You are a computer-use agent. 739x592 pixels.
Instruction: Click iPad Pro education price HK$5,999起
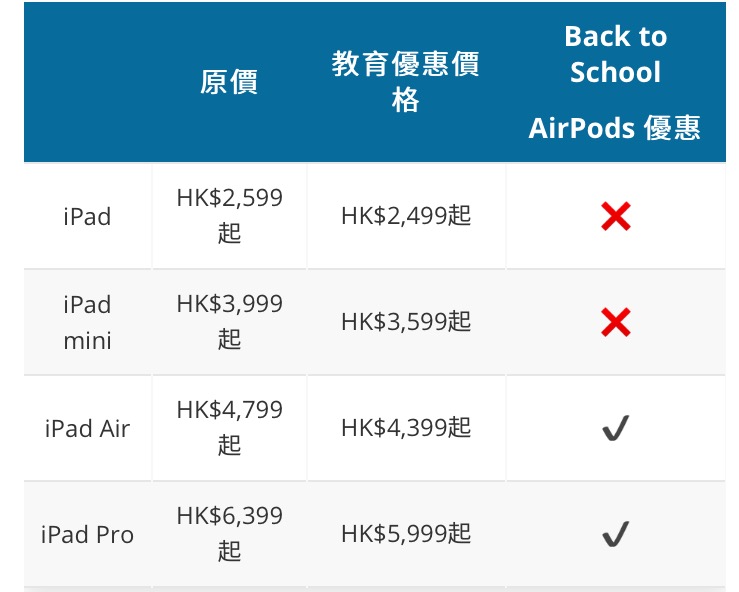click(x=406, y=534)
